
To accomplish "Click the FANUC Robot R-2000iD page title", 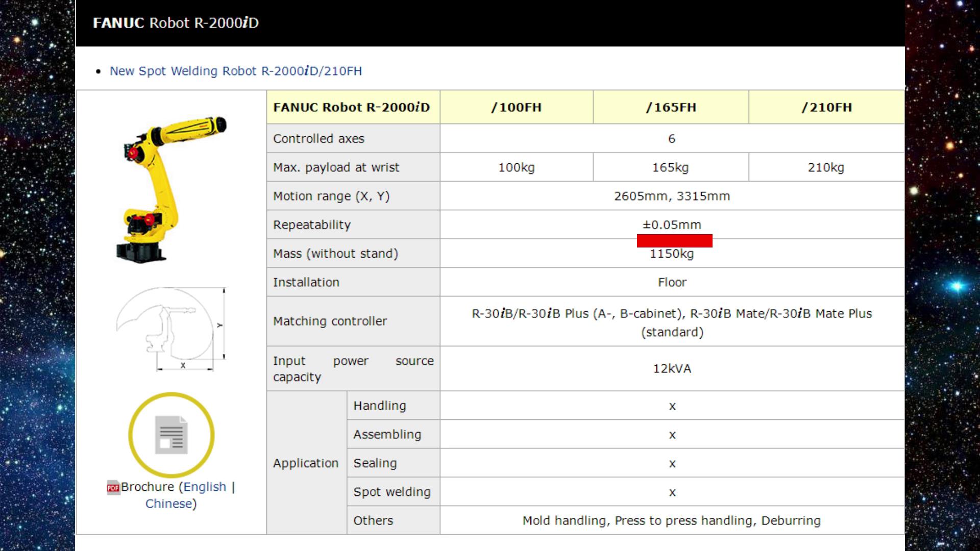I will tap(176, 23).
